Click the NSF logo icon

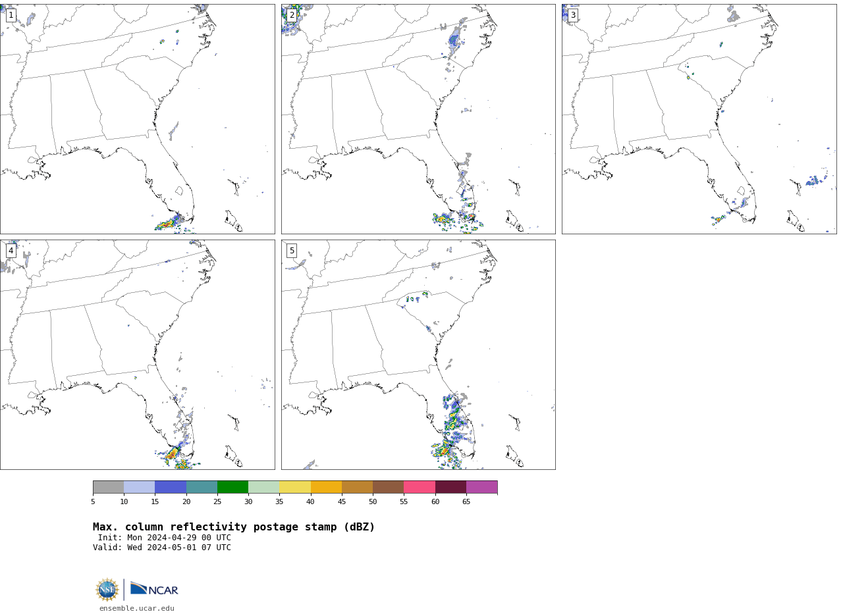pyautogui.click(x=107, y=590)
